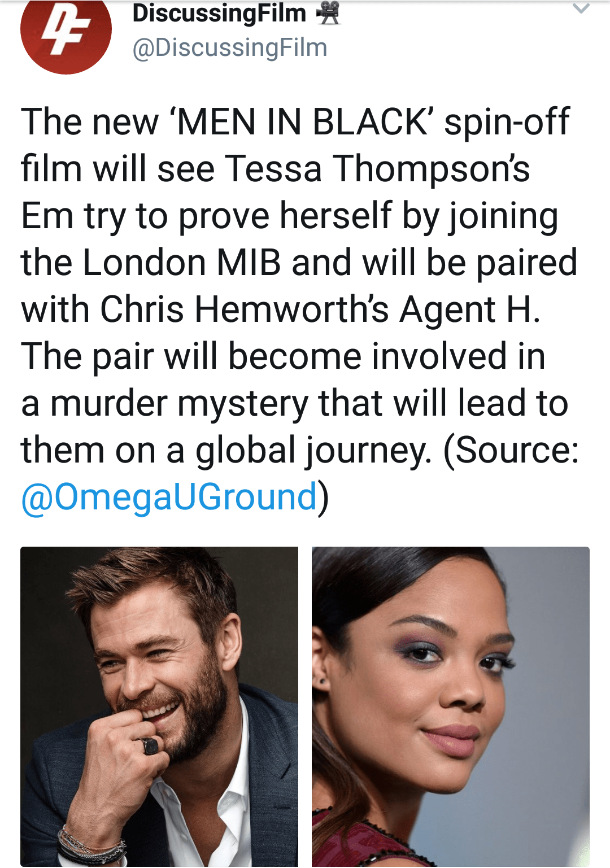Screen dimensions: 610x868
Task: Open the DiscussingFilm profile avatar
Action: (x=66, y=34)
